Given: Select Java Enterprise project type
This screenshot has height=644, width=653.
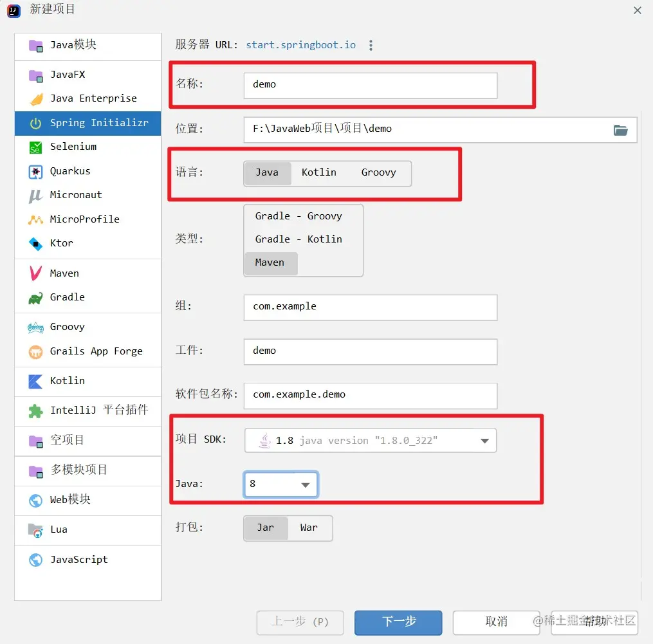Looking at the screenshot, I should tap(88, 98).
